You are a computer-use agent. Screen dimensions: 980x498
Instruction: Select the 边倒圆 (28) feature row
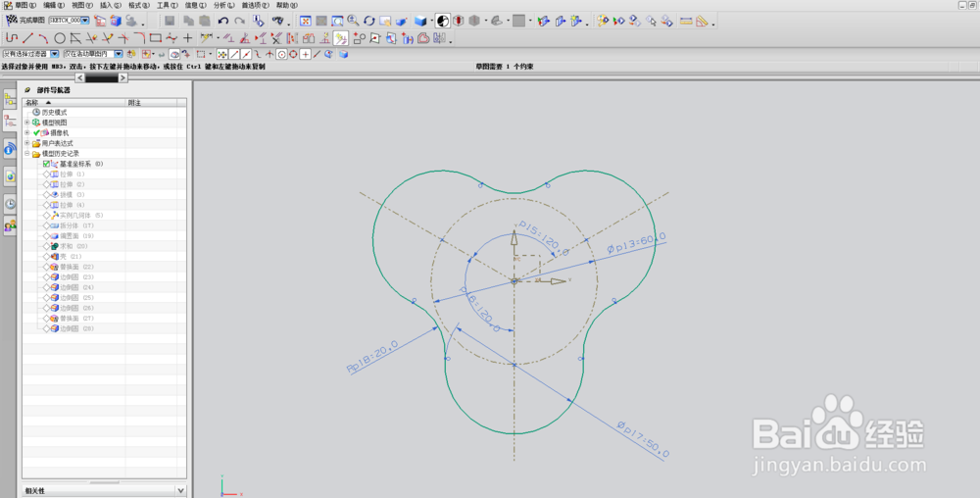(76, 328)
